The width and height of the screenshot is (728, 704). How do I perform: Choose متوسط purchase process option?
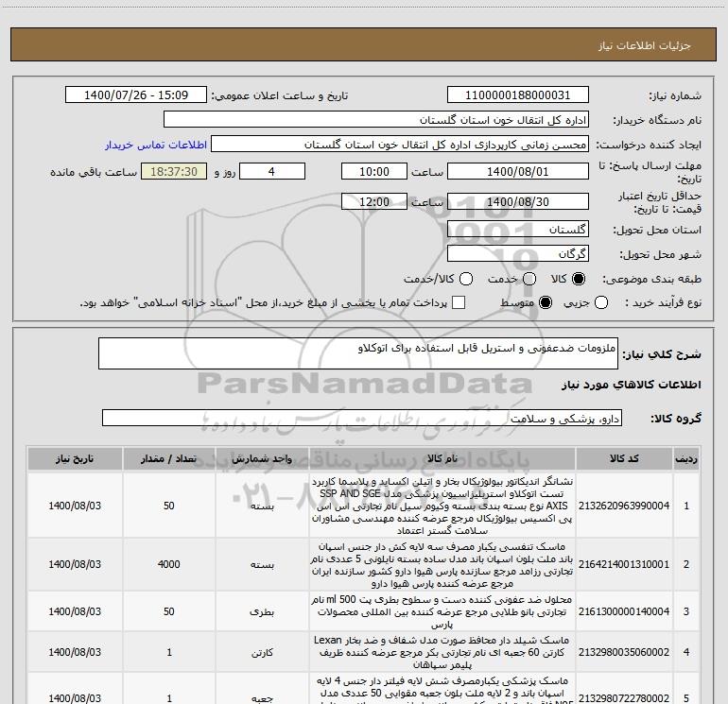(546, 302)
